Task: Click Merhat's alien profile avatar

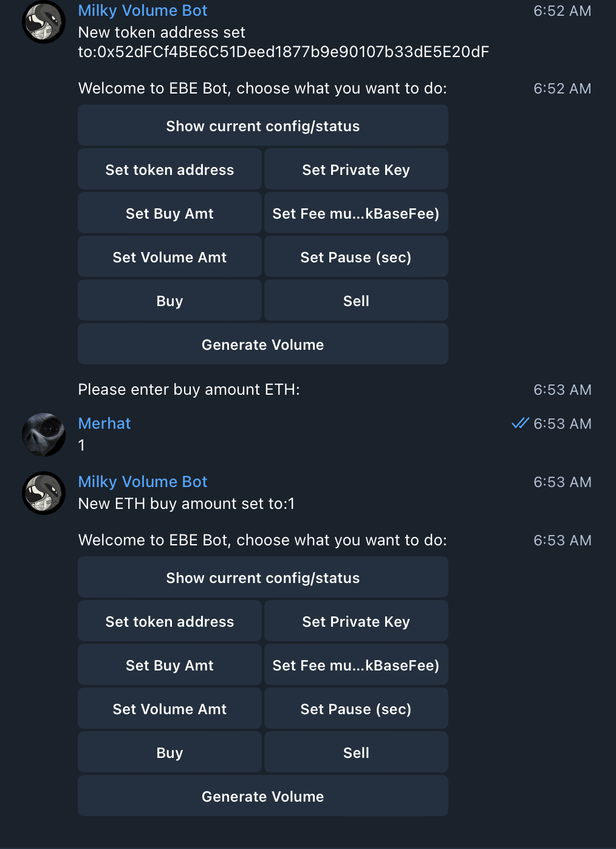Action: click(44, 435)
